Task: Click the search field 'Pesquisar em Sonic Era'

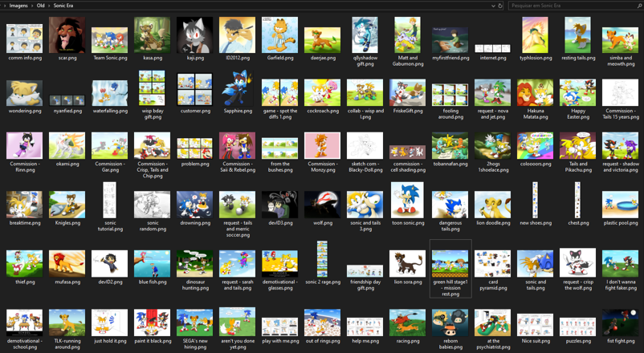Action: 571,6
